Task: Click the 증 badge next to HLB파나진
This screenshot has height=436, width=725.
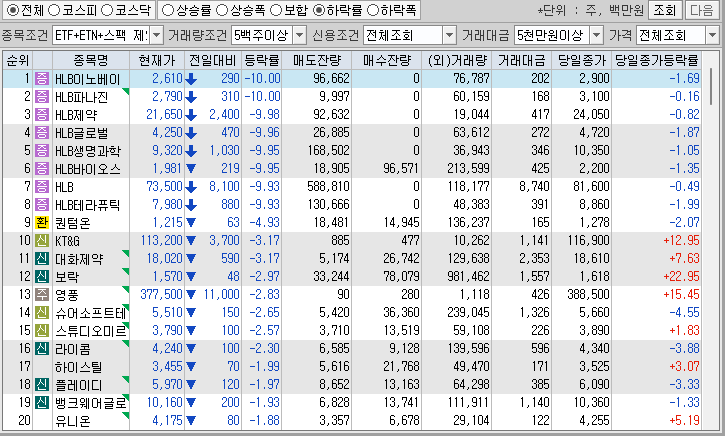Action: pos(42,97)
